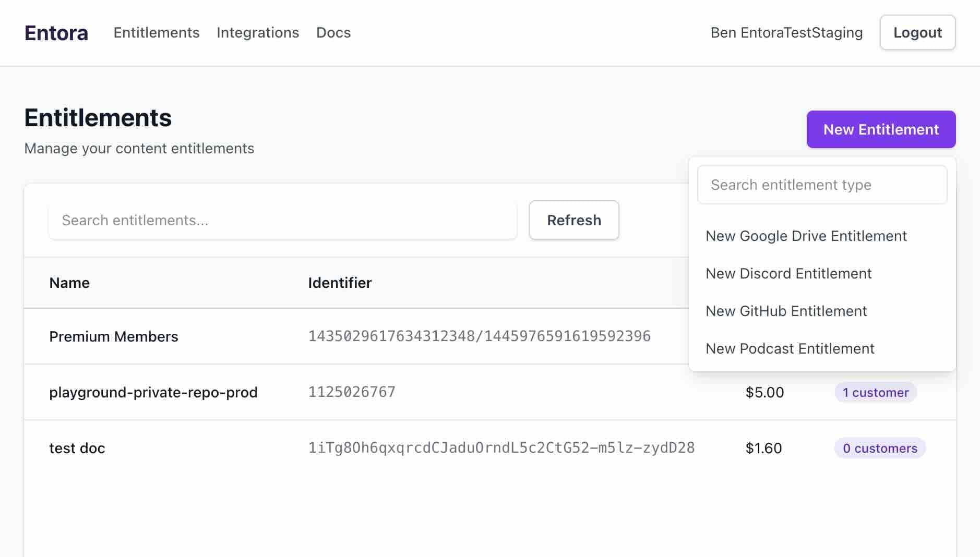The height and width of the screenshot is (557, 980).
Task: Open the Entitlements nav link
Action: [x=157, y=33]
